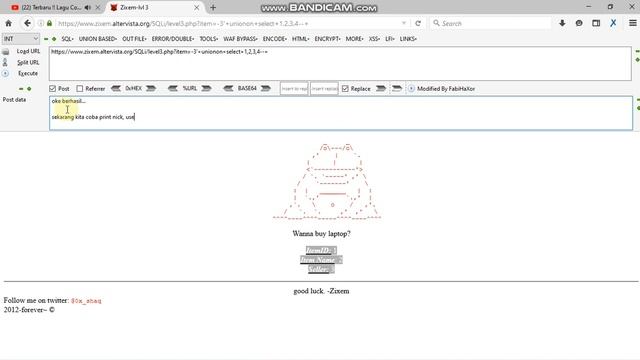Click Load URL button
This screenshot has height=360, width=640.
[x=28, y=51]
